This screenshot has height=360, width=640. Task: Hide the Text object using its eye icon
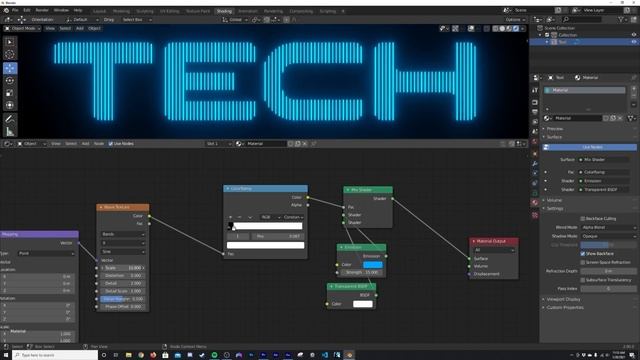point(634,42)
